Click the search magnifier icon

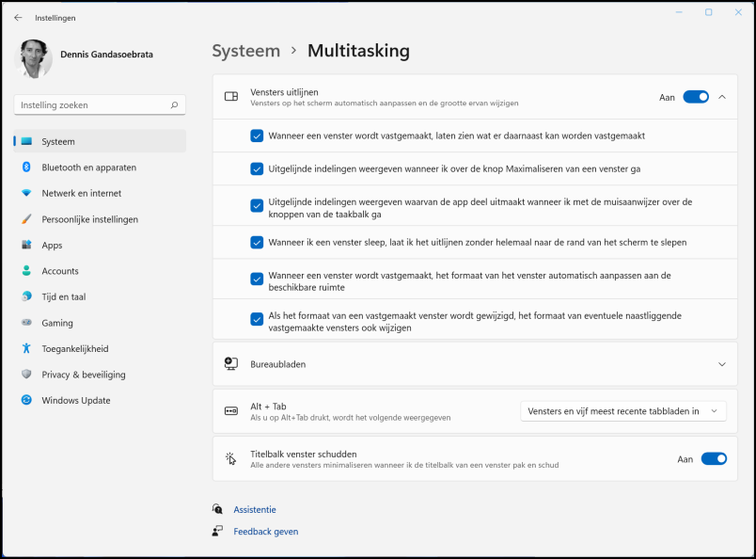click(174, 104)
